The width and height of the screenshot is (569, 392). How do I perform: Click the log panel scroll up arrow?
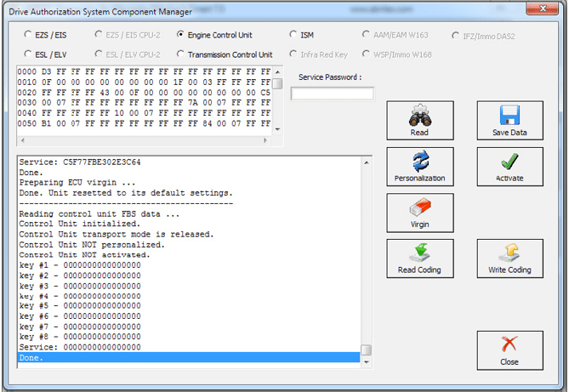366,162
